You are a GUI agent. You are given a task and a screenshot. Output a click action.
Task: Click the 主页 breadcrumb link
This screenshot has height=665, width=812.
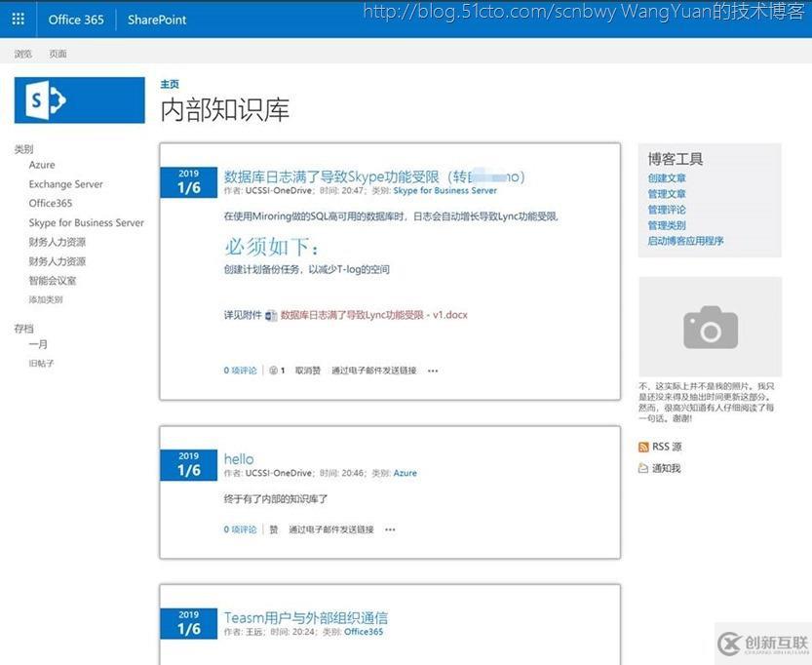[170, 84]
